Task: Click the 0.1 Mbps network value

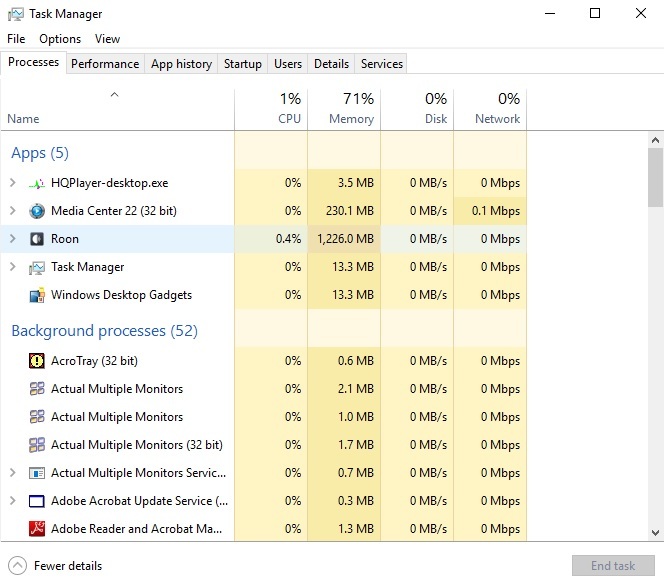Action: 496,211
